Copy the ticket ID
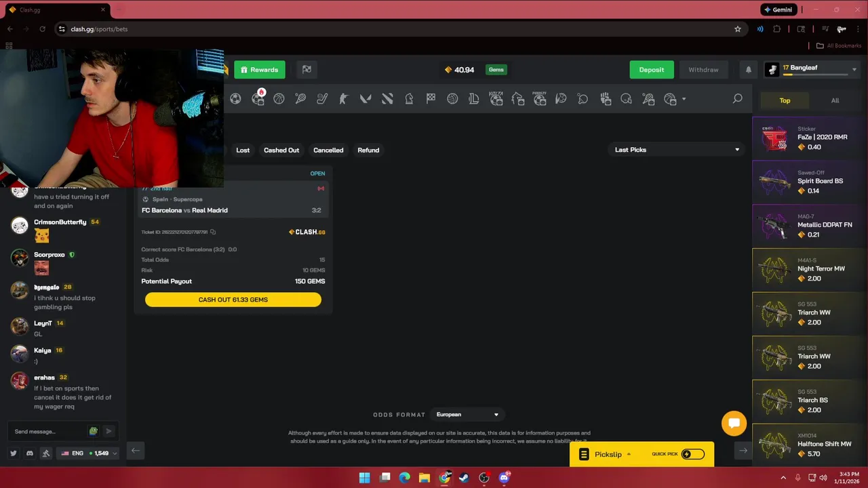868x488 pixels. point(213,232)
